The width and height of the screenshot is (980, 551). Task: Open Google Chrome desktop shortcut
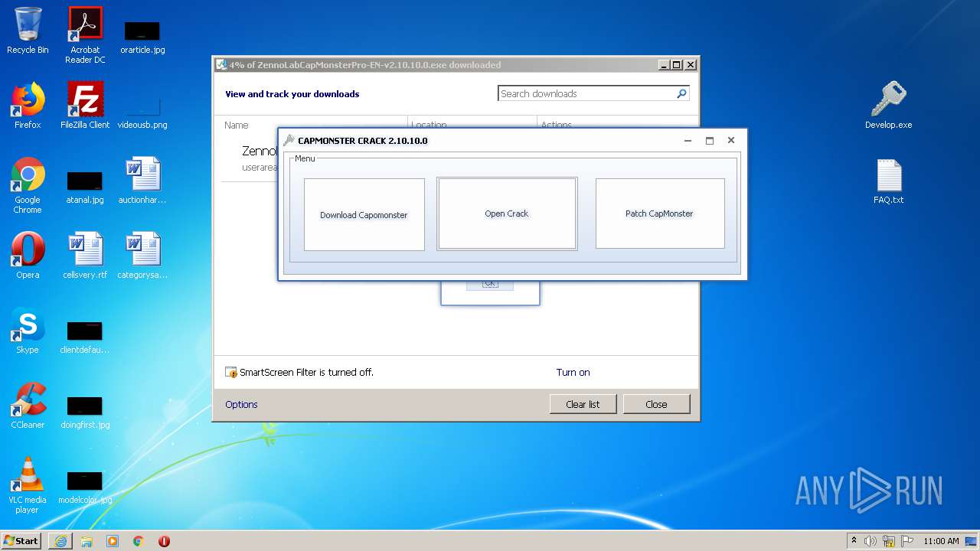28,185
